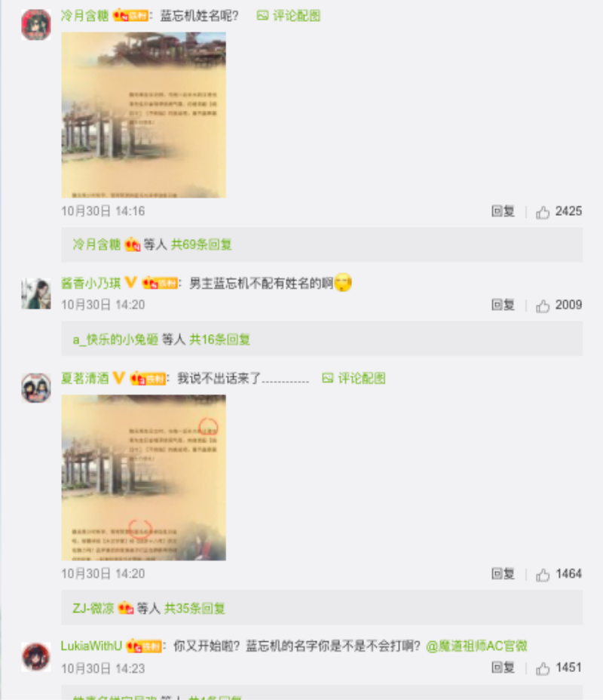This screenshot has height=700, width=603.
Task: Open ZJ-微凉 user link in replies
Action: click(93, 609)
